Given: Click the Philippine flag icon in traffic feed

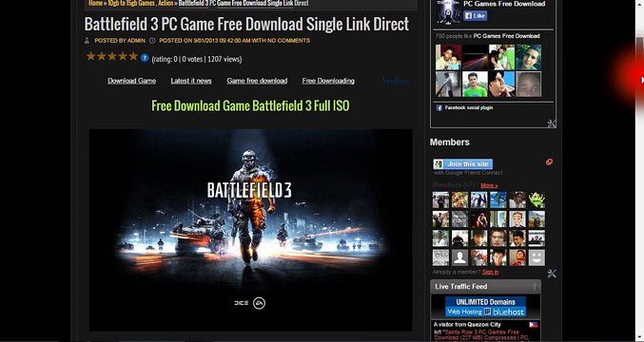Looking at the screenshot, I should (533, 324).
